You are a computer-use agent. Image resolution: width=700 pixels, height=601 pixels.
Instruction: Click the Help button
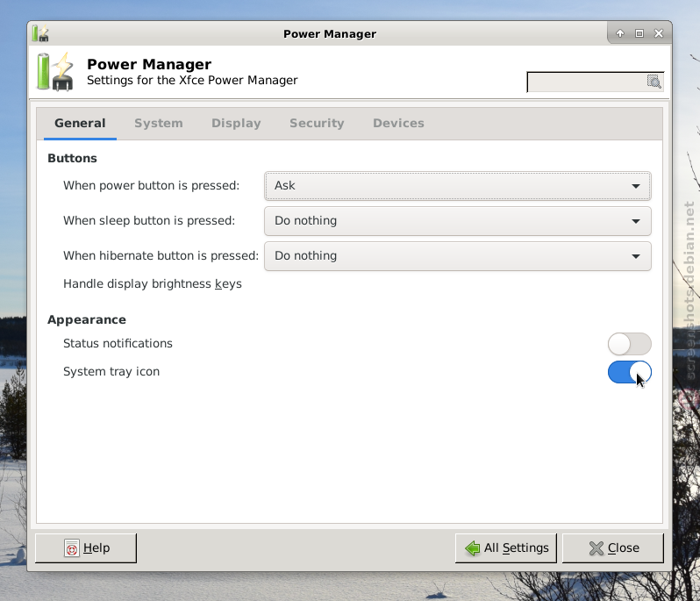(86, 547)
